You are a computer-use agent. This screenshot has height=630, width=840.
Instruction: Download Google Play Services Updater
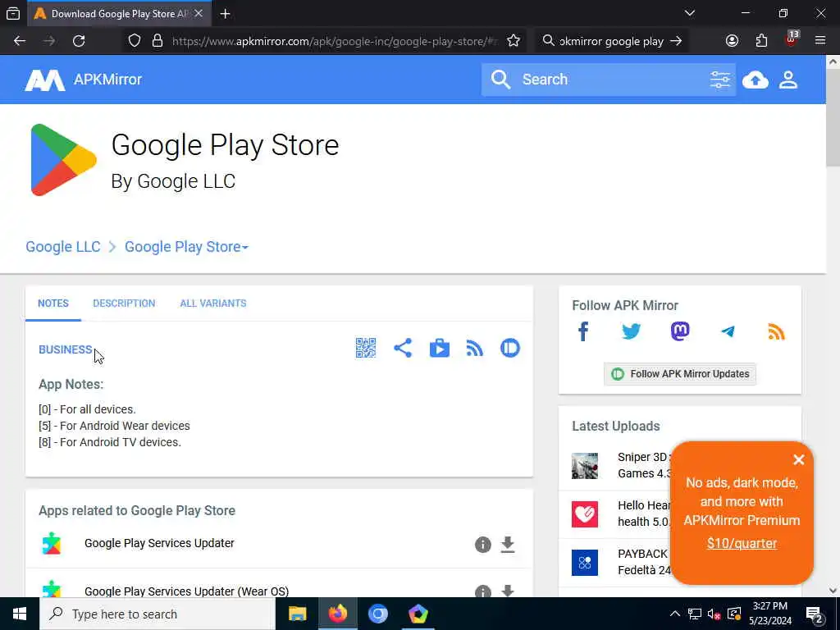pos(508,545)
